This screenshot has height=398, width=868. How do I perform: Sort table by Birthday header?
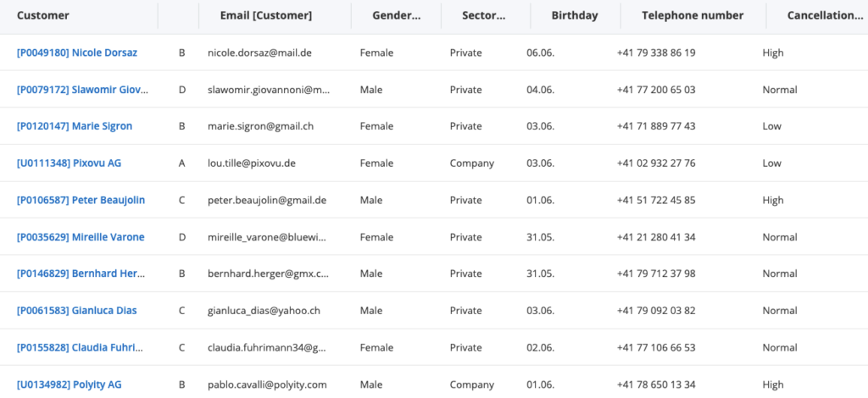(574, 15)
